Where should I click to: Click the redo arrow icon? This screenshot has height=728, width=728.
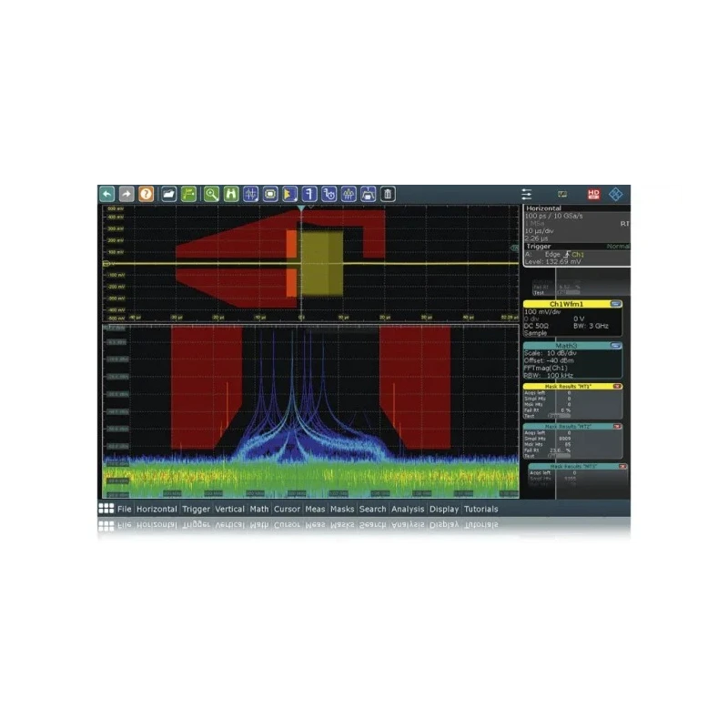pyautogui.click(x=126, y=194)
